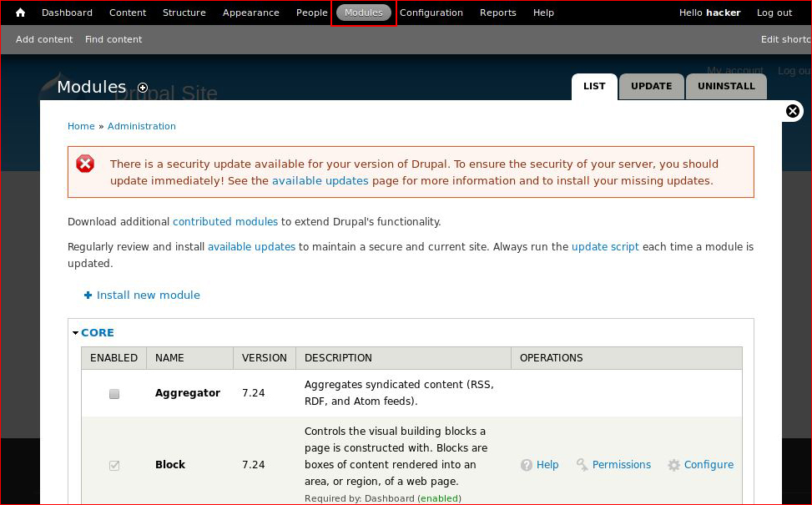The image size is (812, 505).
Task: Click the Configure gear icon for Block
Action: click(x=673, y=465)
